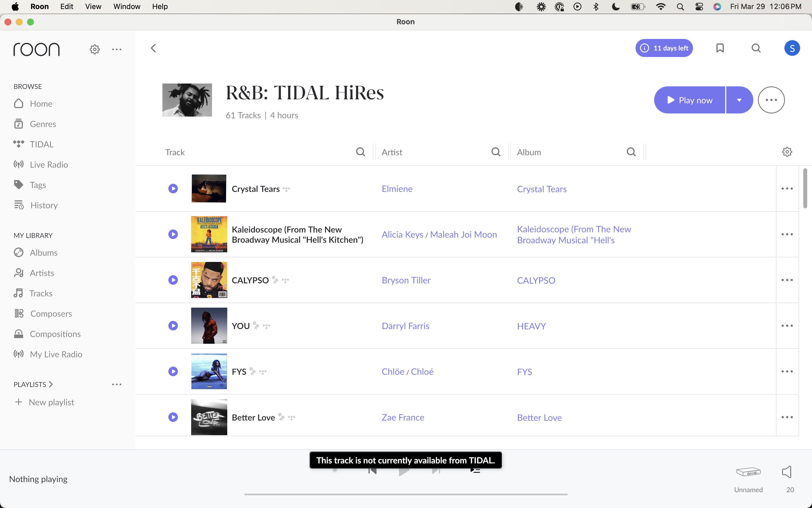Go to Home in the sidebar
Image resolution: width=812 pixels, height=508 pixels.
33,104
